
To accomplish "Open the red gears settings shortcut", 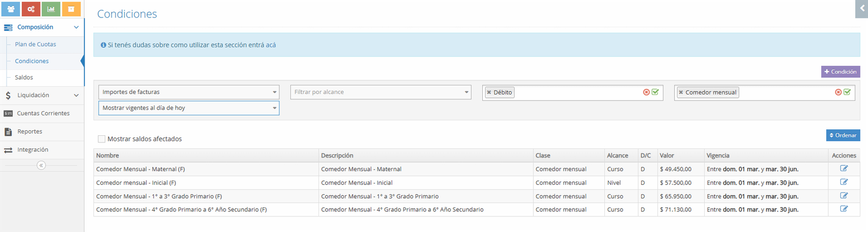I will click(x=31, y=9).
